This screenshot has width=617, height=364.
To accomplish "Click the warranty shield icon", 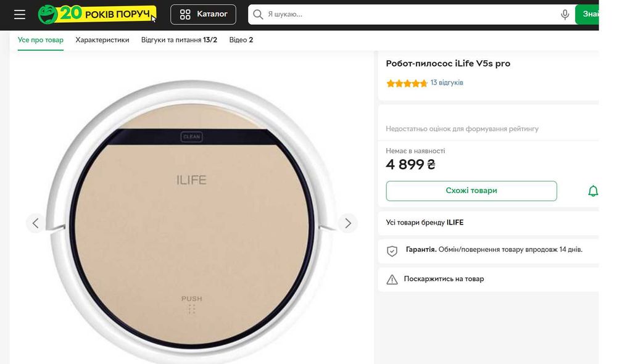I will [x=392, y=250].
